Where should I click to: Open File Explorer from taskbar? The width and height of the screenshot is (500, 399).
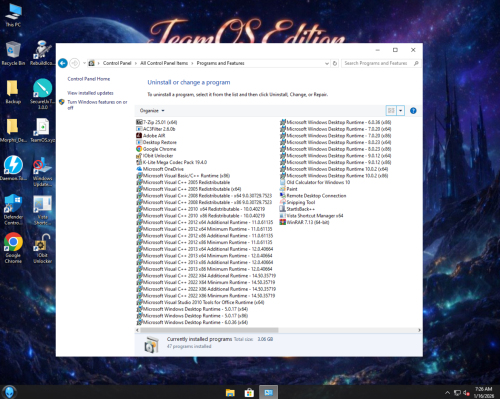tap(230, 392)
